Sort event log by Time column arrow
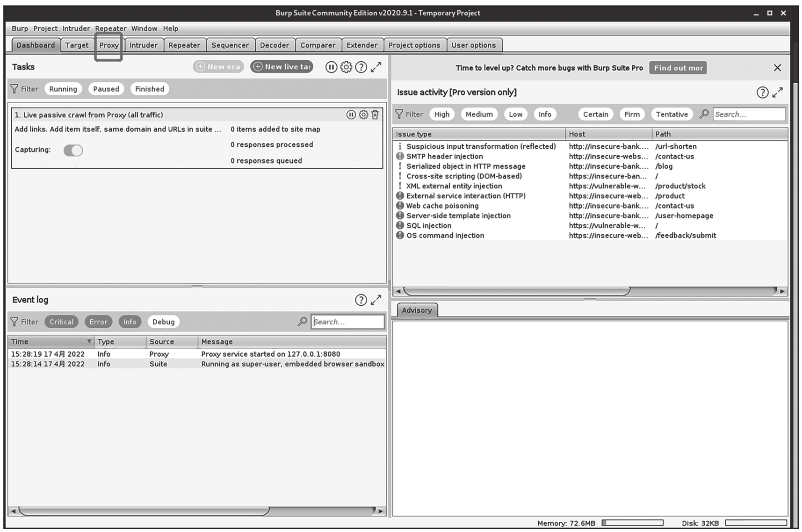802x532 pixels. pos(89,342)
